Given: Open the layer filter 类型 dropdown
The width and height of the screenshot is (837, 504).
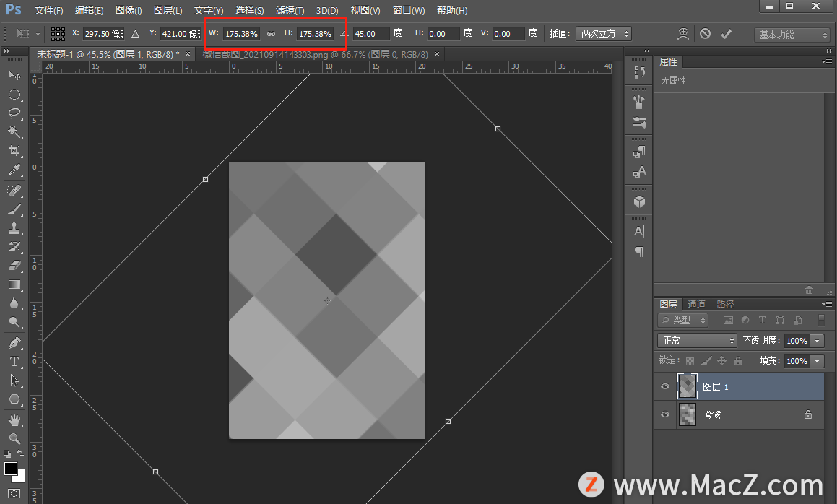Looking at the screenshot, I should coord(682,321).
